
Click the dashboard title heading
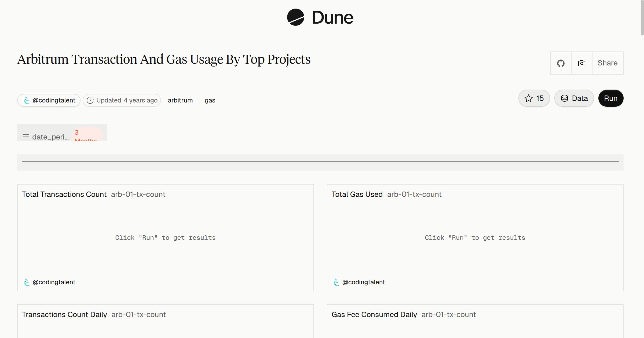164,59
